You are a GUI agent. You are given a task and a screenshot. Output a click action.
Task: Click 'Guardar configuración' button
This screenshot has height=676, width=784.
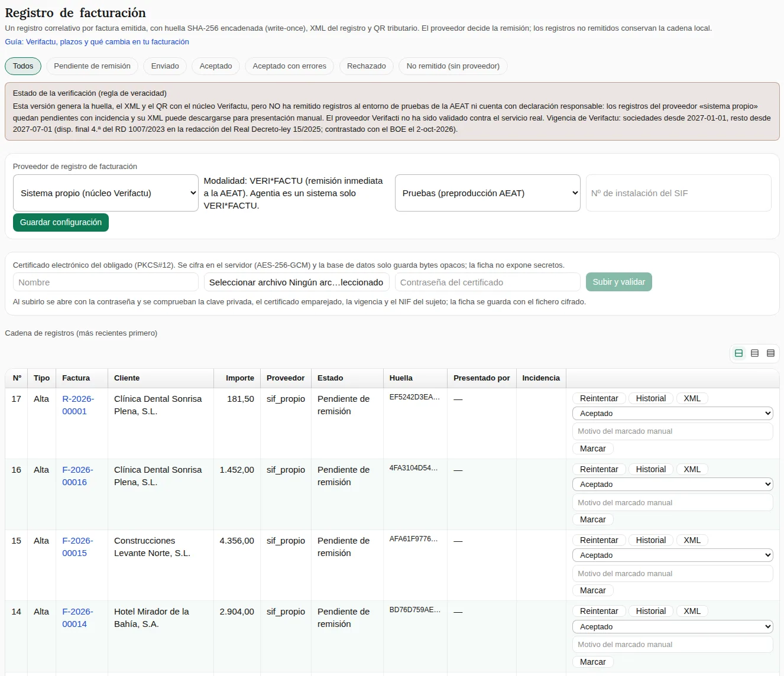61,222
